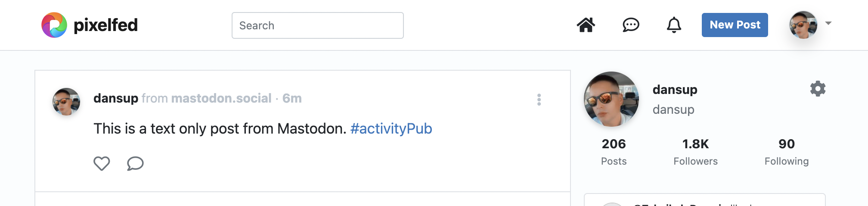
Task: Open direct messages chat icon
Action: (631, 25)
